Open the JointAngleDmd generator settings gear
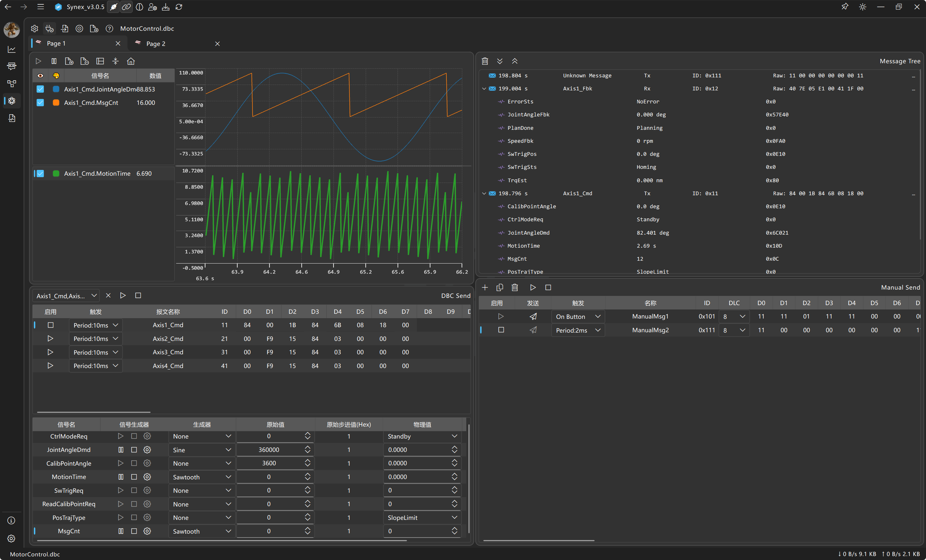The height and width of the screenshot is (560, 926). click(x=147, y=450)
